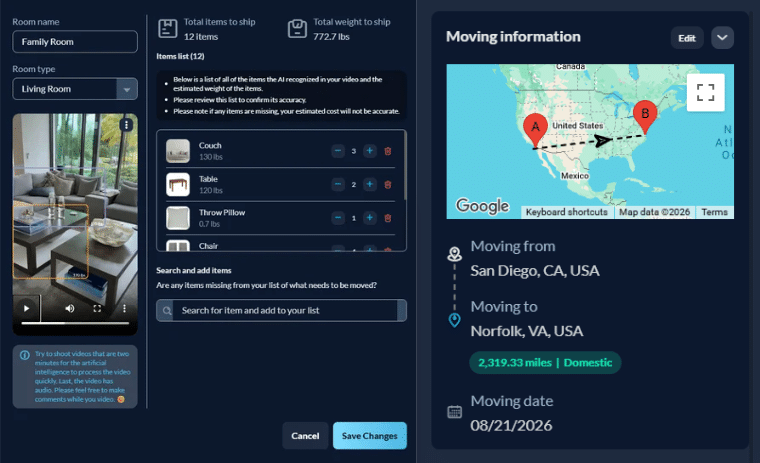Play the room video
The image size is (760, 463).
pyautogui.click(x=27, y=308)
